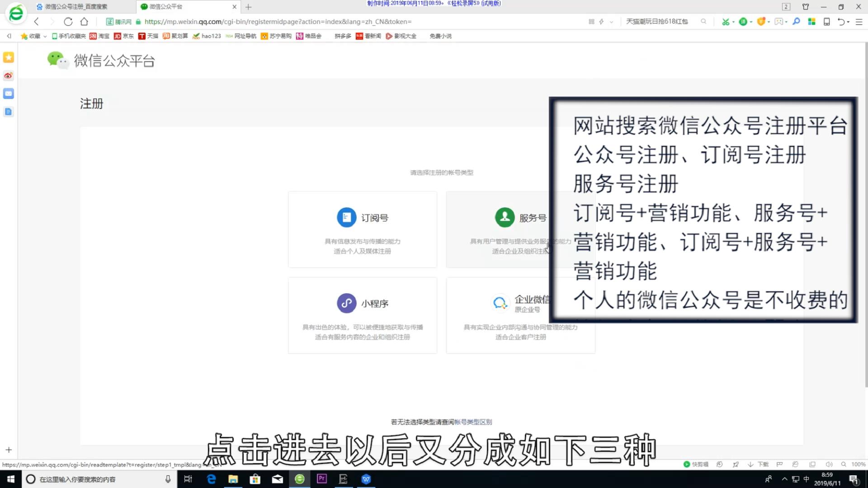Toggle the sound speaker status icon
Image resolution: width=868 pixels, height=488 pixels.
[829, 465]
